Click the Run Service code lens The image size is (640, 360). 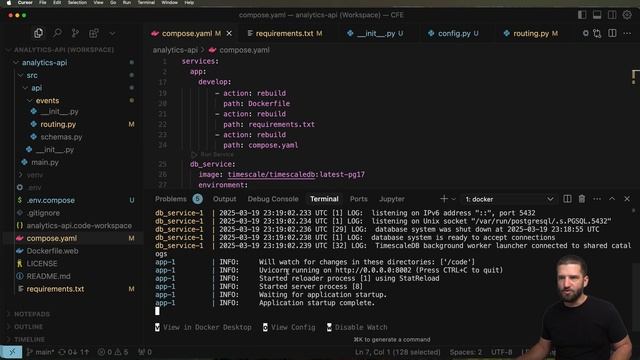point(217,155)
